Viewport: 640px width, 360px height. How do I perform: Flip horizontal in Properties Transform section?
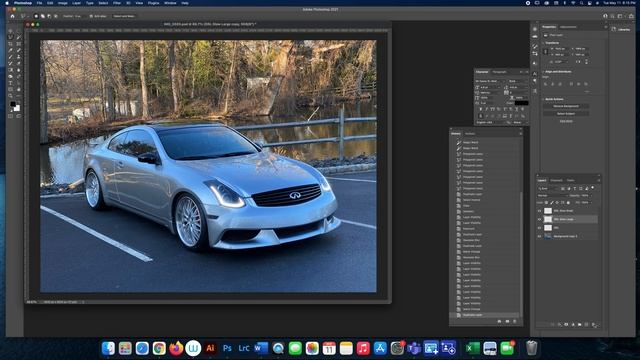pos(578,62)
